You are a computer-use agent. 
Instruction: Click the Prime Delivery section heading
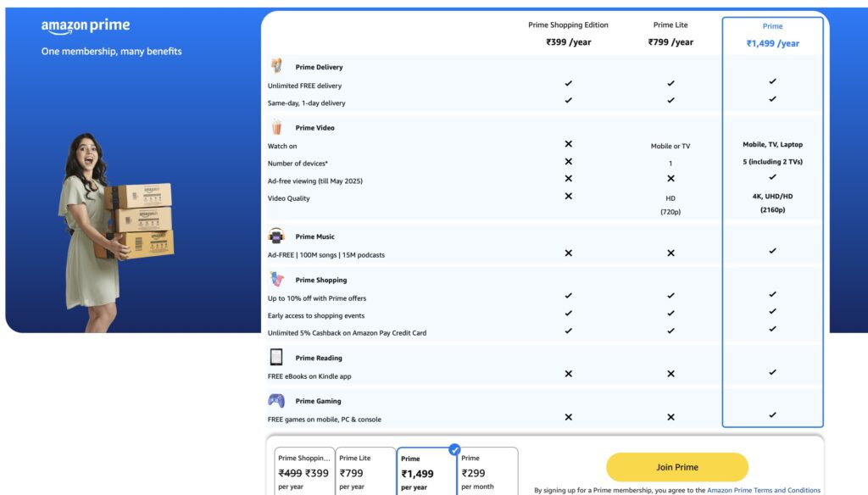coord(319,67)
